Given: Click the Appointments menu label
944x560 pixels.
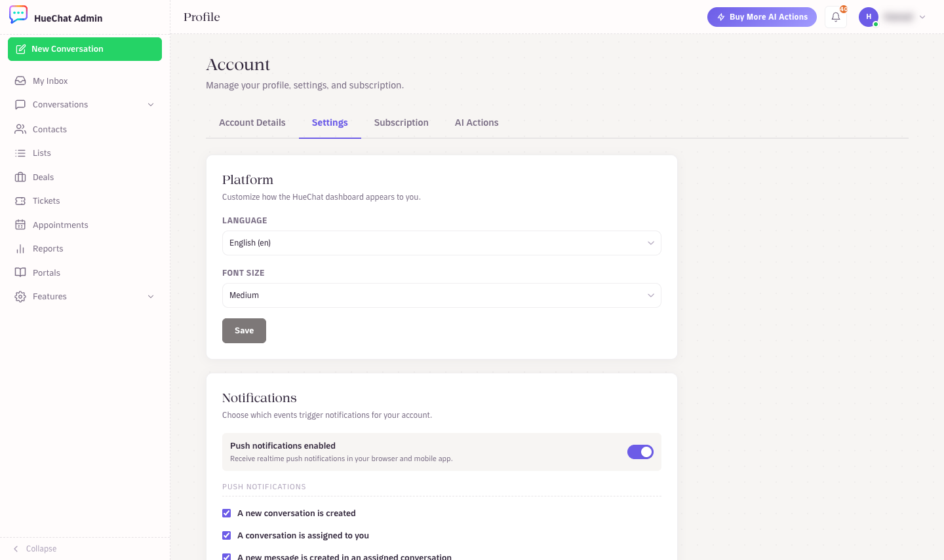Looking at the screenshot, I should pos(60,225).
